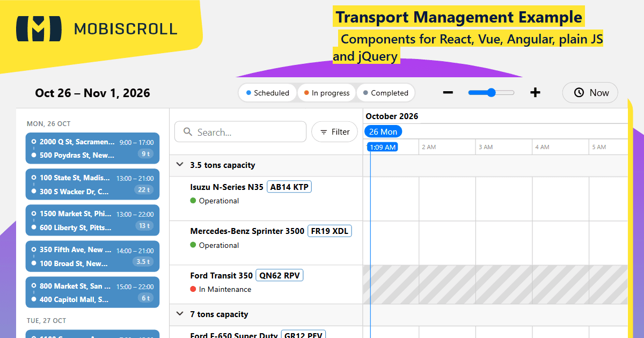Screen dimensions: 644x338
Task: Open the 2000 Q St, Sacramento delivery card
Action: 92,149
